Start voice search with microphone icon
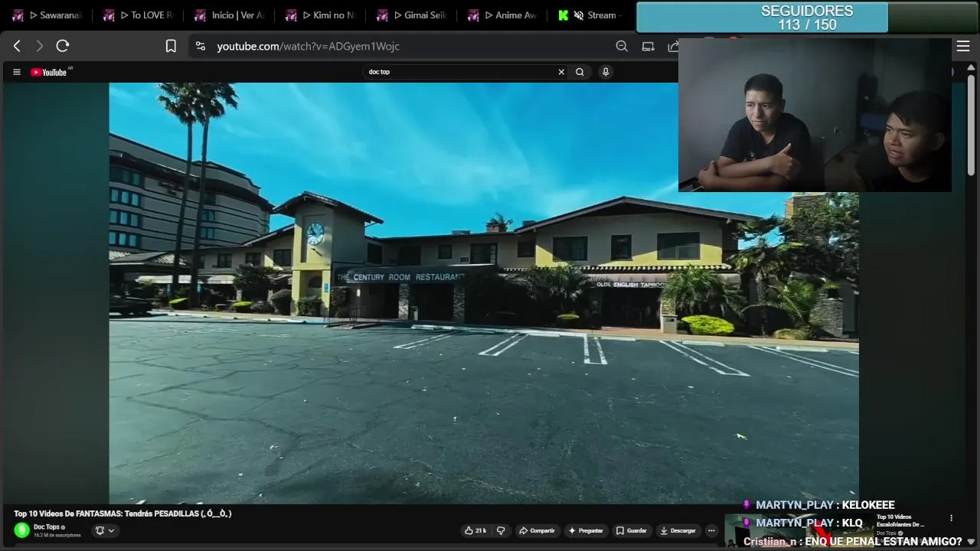Viewport: 980px width, 551px height. (606, 72)
